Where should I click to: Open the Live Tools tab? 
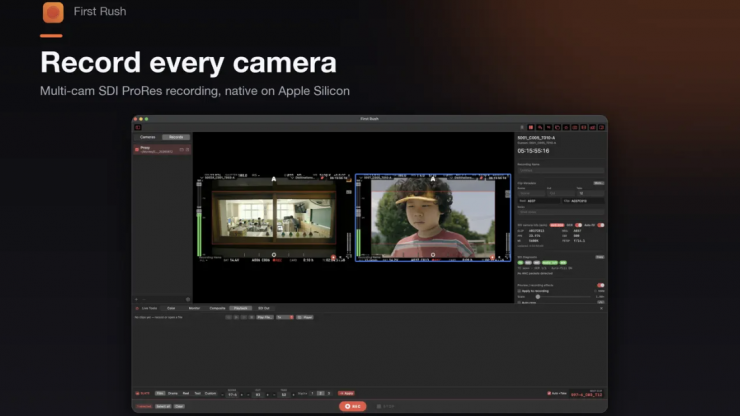tap(149, 308)
